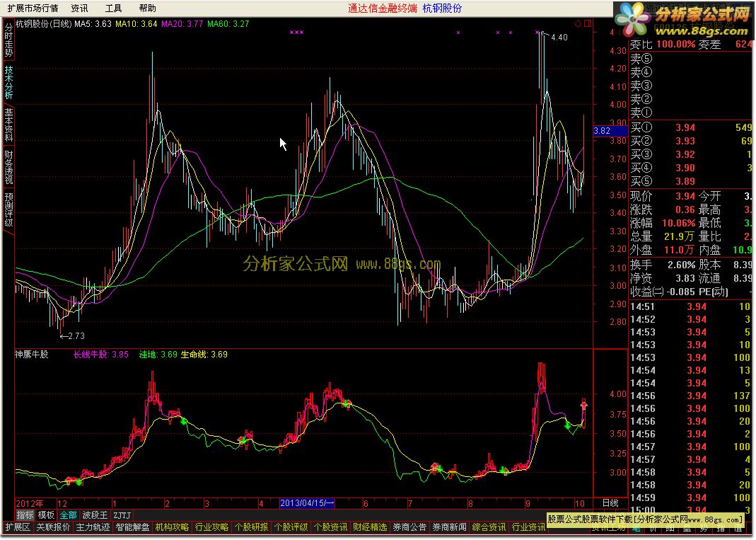Click the red square window icon
The width and height of the screenshot is (756, 540).
click(587, 23)
